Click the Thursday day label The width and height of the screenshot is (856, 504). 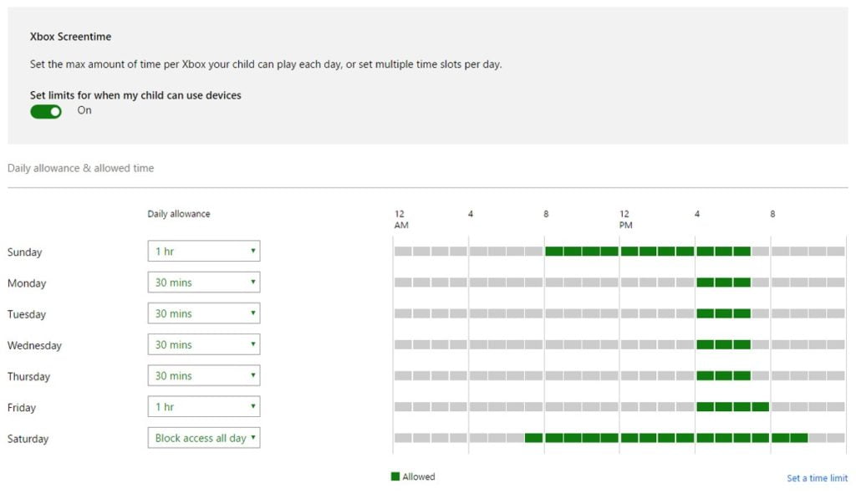(x=28, y=377)
